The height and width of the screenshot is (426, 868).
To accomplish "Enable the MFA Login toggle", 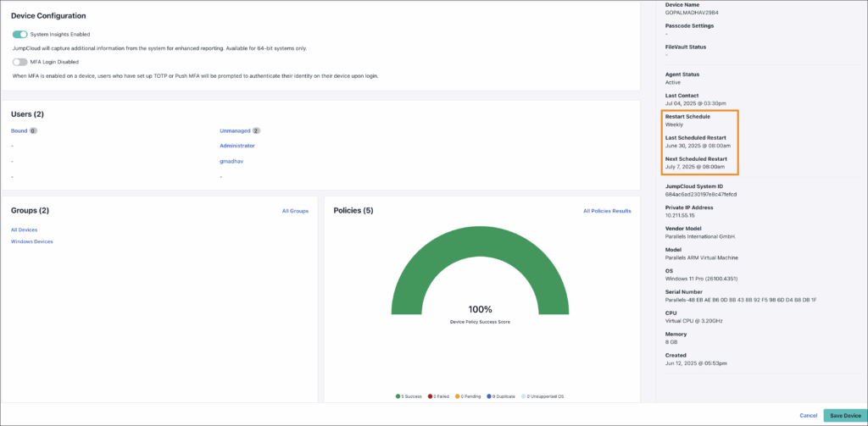I will [x=19, y=62].
